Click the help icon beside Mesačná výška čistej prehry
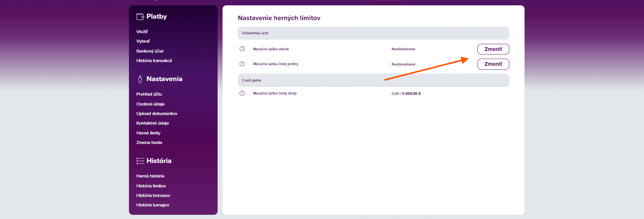Image resolution: width=644 pixels, height=219 pixels. 242,64
